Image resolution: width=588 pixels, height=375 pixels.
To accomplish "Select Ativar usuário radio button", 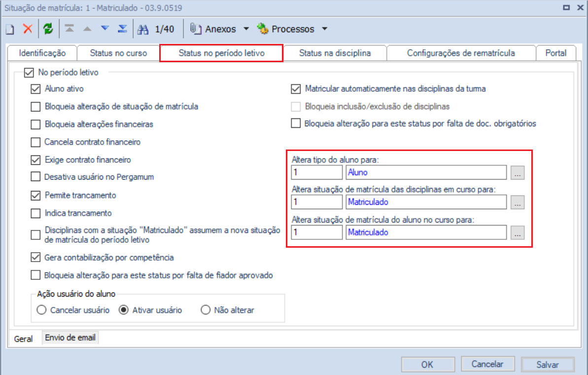I will click(124, 310).
